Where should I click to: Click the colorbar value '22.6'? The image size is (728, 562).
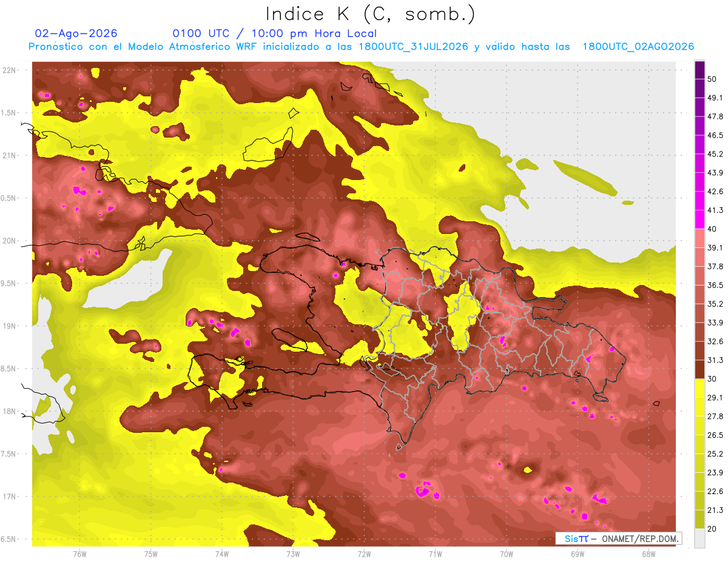point(716,492)
